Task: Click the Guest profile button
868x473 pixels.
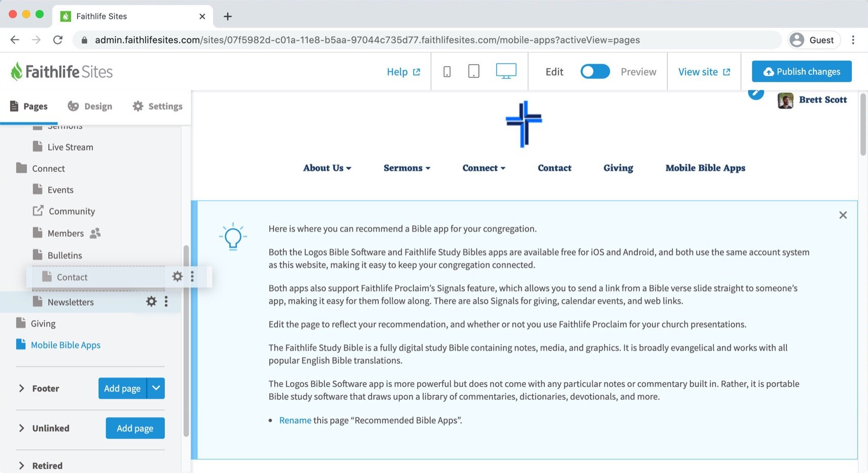Action: (x=814, y=40)
